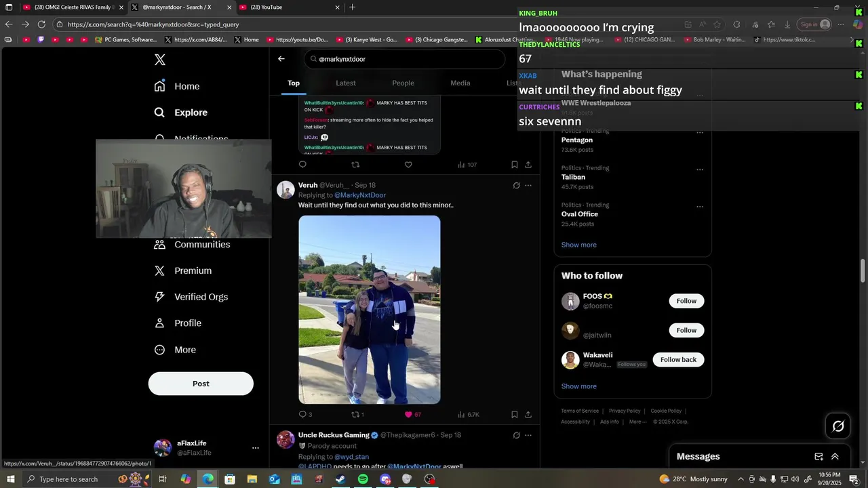This screenshot has width=868, height=488.
Task: Open more options on Uncle Ruckus post
Action: coord(528,435)
